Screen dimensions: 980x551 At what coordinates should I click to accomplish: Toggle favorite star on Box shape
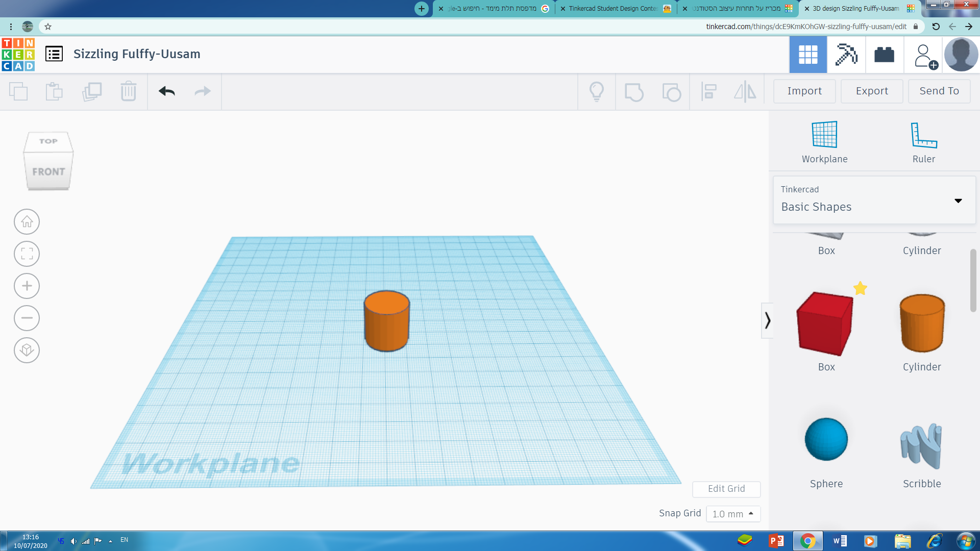[860, 288]
